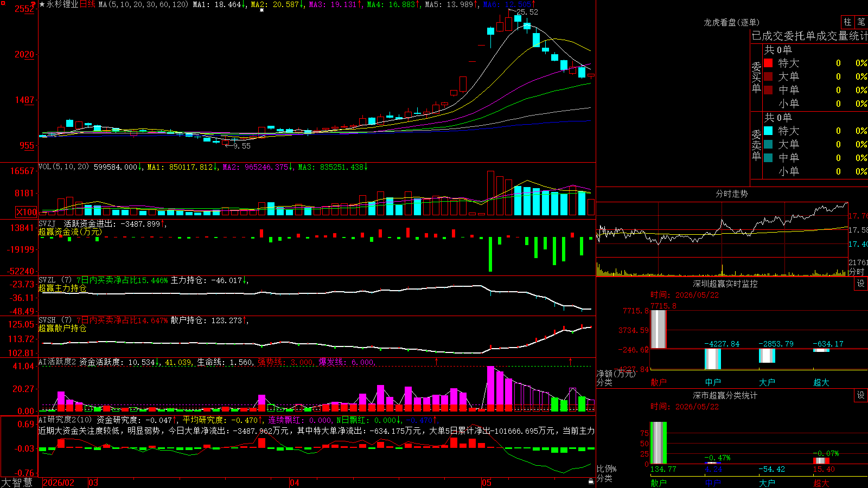Click the 15.40 ratio value
The width and height of the screenshot is (868, 488).
point(824,469)
